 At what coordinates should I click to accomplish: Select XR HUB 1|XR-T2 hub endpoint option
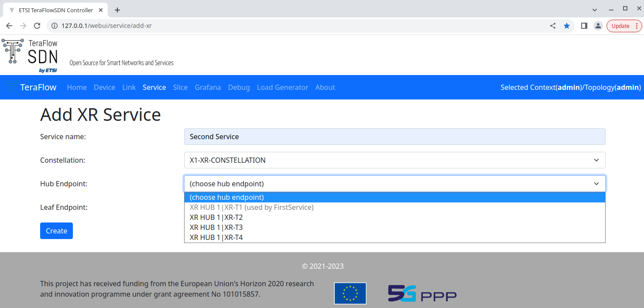[216, 217]
